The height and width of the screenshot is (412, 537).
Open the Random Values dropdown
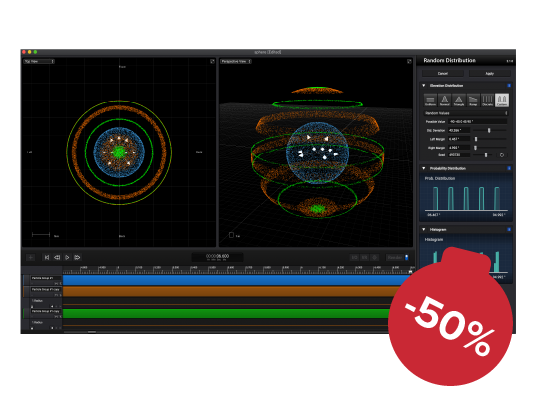tap(466, 113)
